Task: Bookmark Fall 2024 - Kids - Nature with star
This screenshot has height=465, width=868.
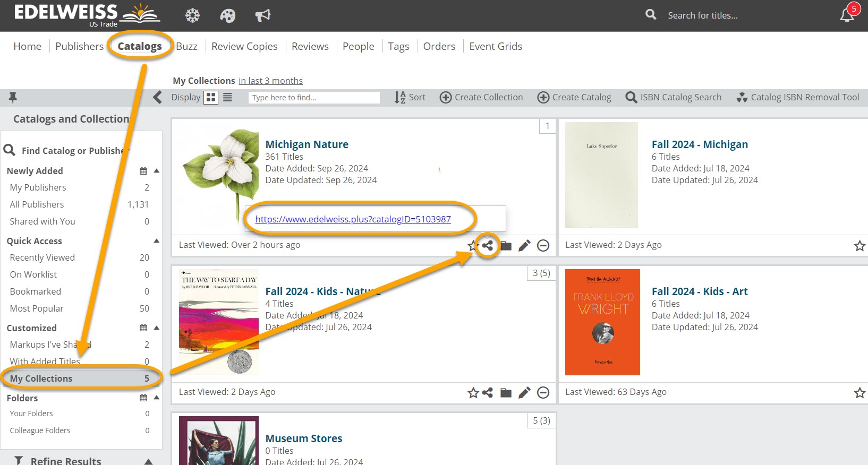Action: [x=473, y=393]
